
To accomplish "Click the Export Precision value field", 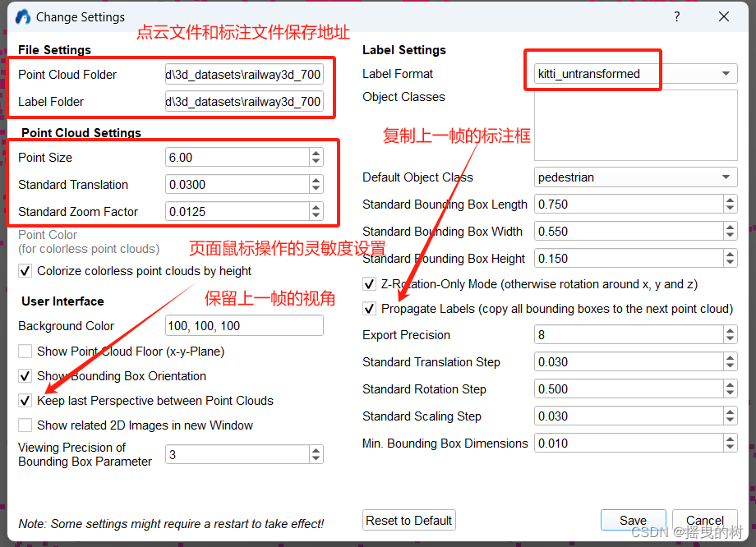I will click(x=629, y=334).
